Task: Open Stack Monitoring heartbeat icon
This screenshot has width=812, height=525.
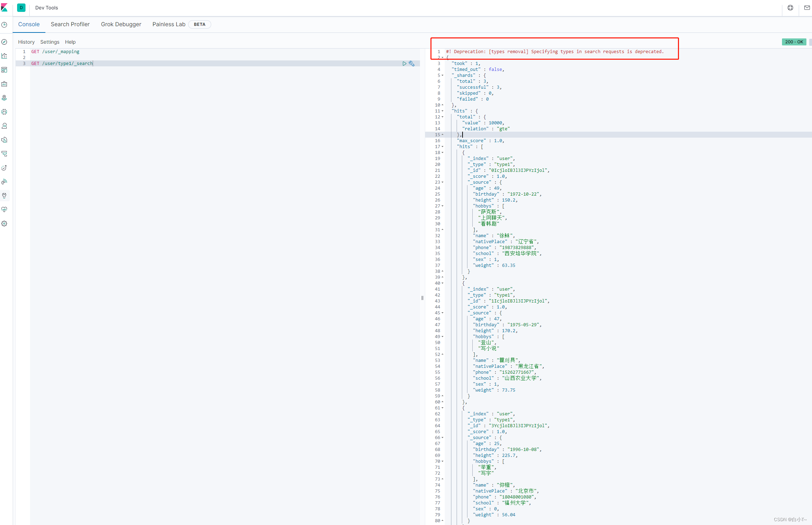Action: click(4, 210)
